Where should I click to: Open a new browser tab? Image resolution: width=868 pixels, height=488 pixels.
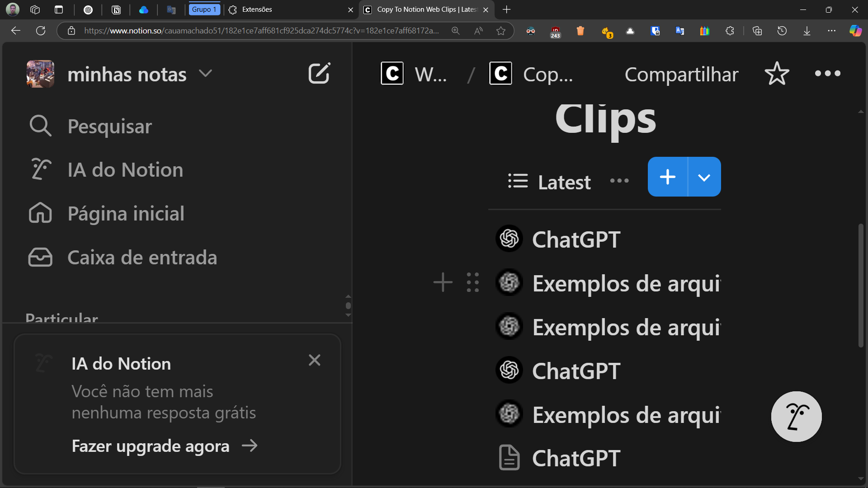[x=506, y=9]
